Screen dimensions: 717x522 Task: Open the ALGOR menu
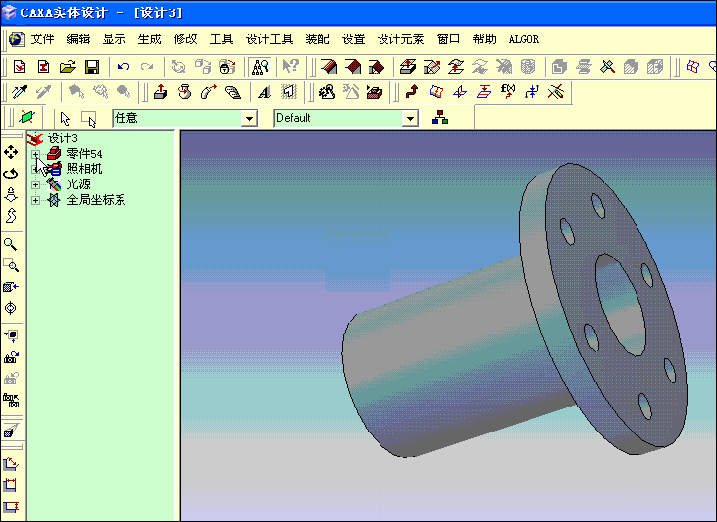[524, 39]
